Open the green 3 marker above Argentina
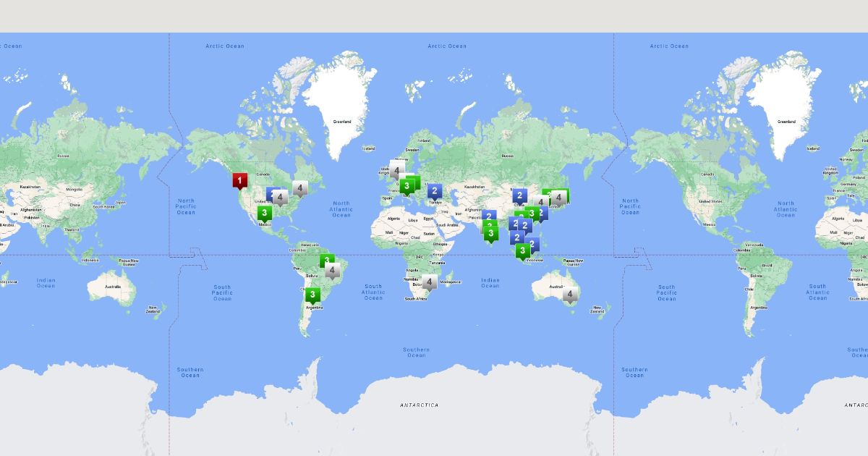868x456 pixels. click(x=312, y=295)
